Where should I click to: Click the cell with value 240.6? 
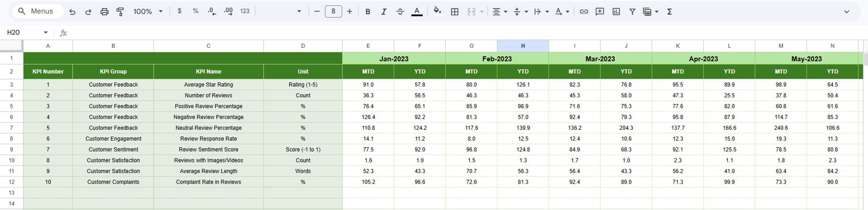click(x=781, y=128)
